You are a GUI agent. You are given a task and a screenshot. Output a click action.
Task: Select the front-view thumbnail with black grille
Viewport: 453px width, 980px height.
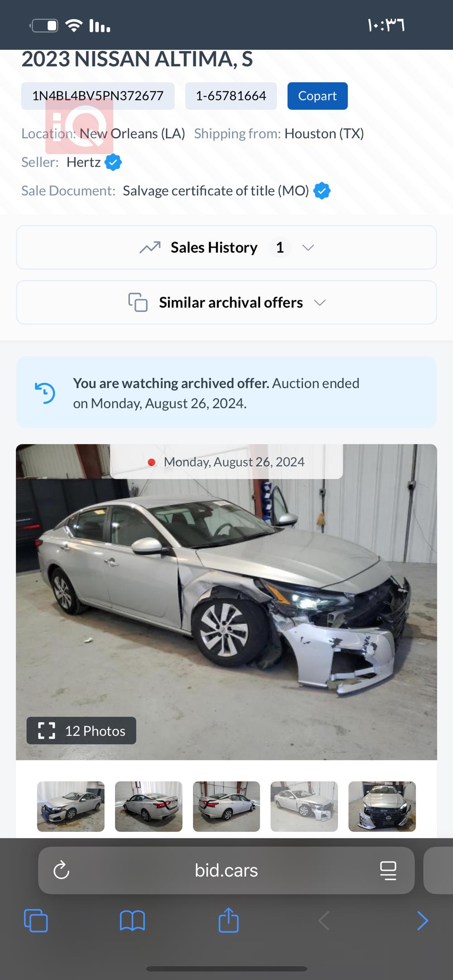[382, 806]
